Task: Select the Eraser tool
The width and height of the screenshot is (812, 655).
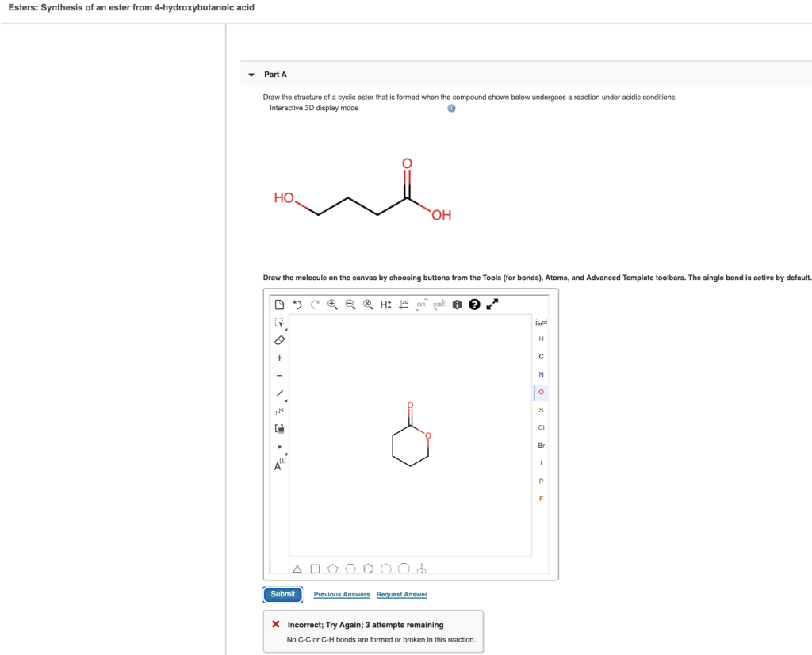Action: (278, 340)
